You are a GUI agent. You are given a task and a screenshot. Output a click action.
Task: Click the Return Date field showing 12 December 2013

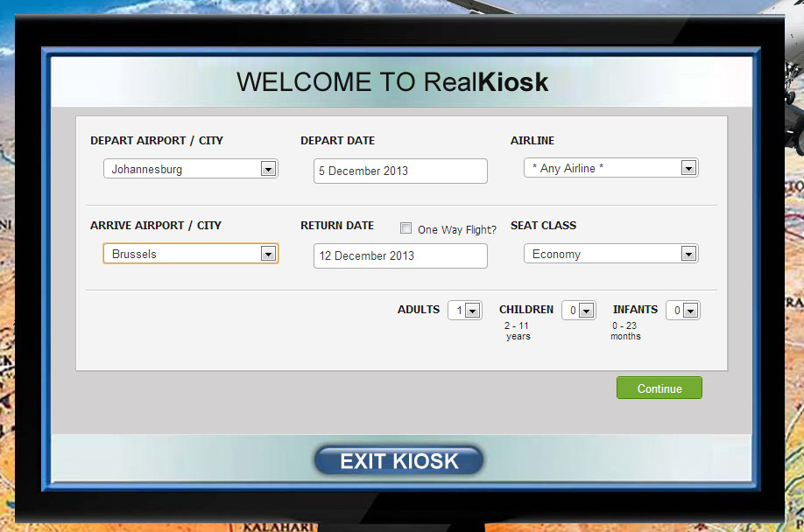[x=400, y=256]
